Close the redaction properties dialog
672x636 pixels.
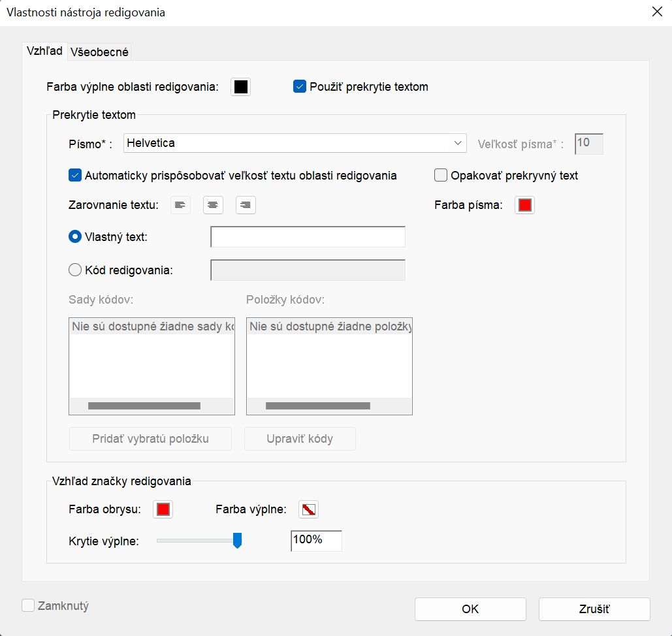656,12
